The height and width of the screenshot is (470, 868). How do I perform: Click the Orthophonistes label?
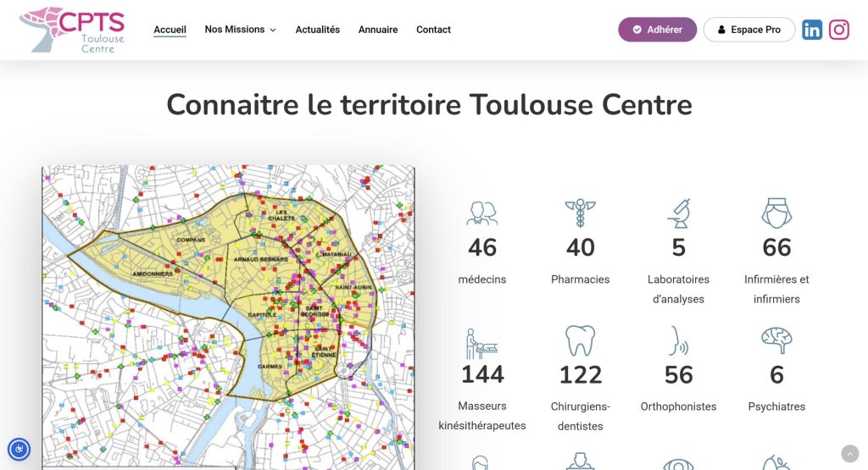click(x=679, y=406)
